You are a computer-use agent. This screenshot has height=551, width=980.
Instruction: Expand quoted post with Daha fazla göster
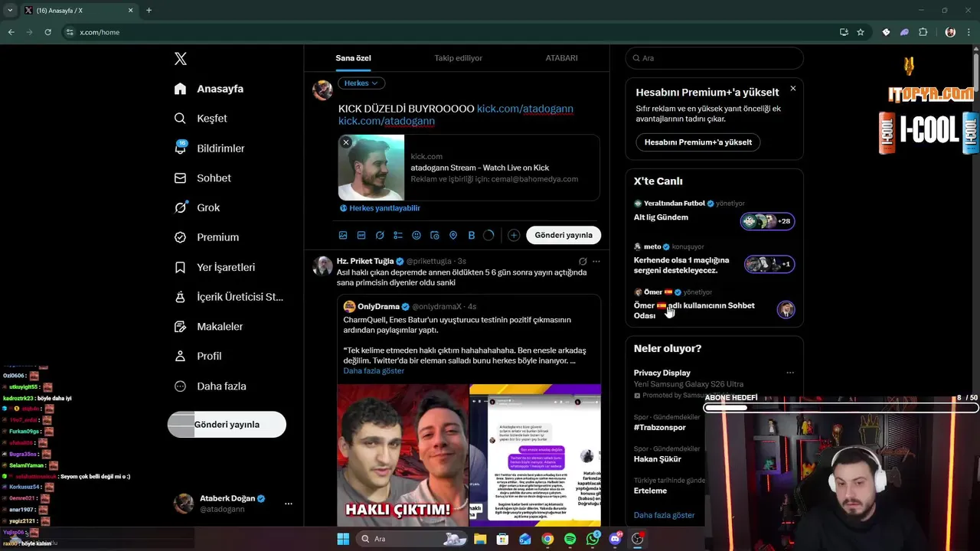click(x=374, y=370)
